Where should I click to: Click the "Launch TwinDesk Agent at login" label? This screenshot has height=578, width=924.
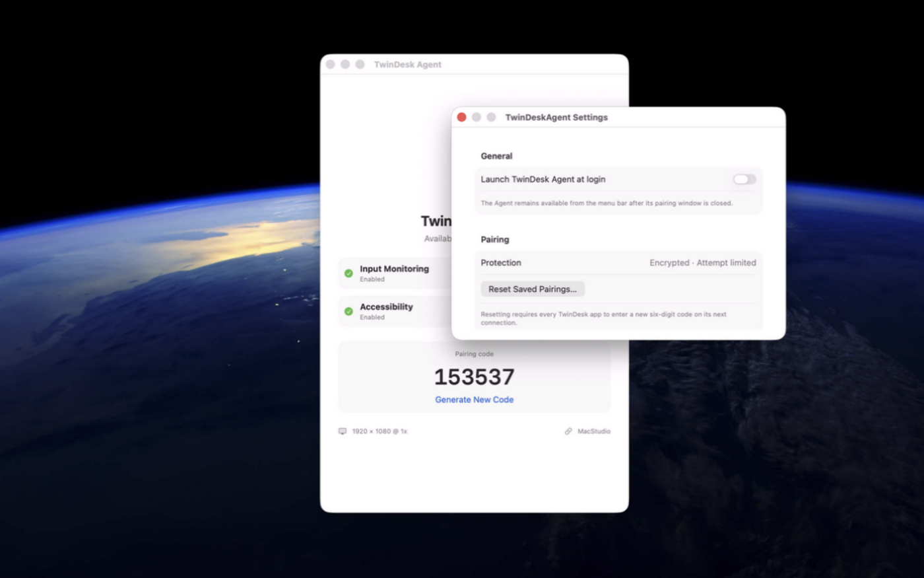(x=543, y=179)
